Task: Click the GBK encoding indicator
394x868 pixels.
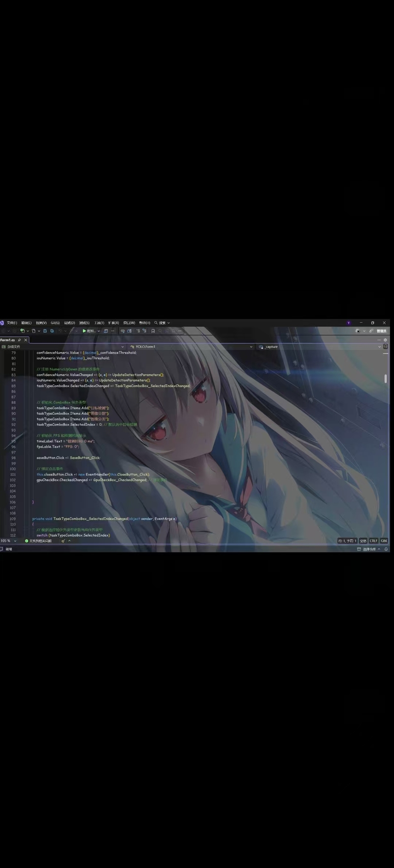Action: point(384,541)
